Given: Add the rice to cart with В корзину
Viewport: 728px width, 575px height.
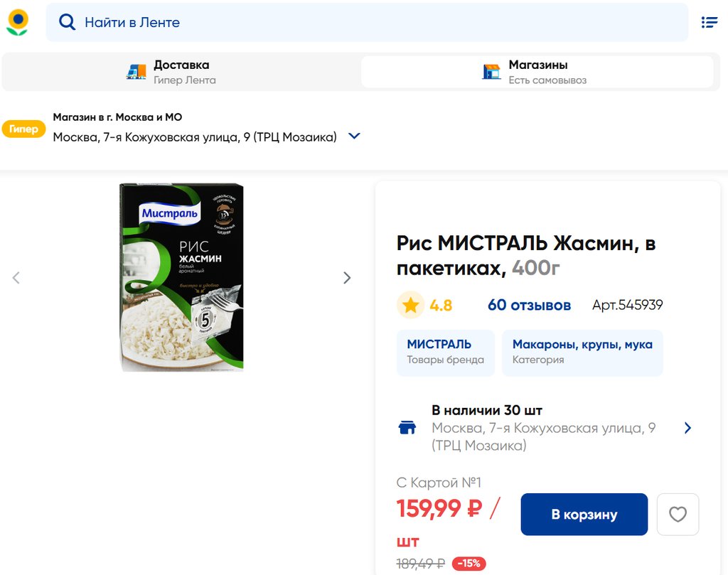Looking at the screenshot, I should pyautogui.click(x=584, y=514).
